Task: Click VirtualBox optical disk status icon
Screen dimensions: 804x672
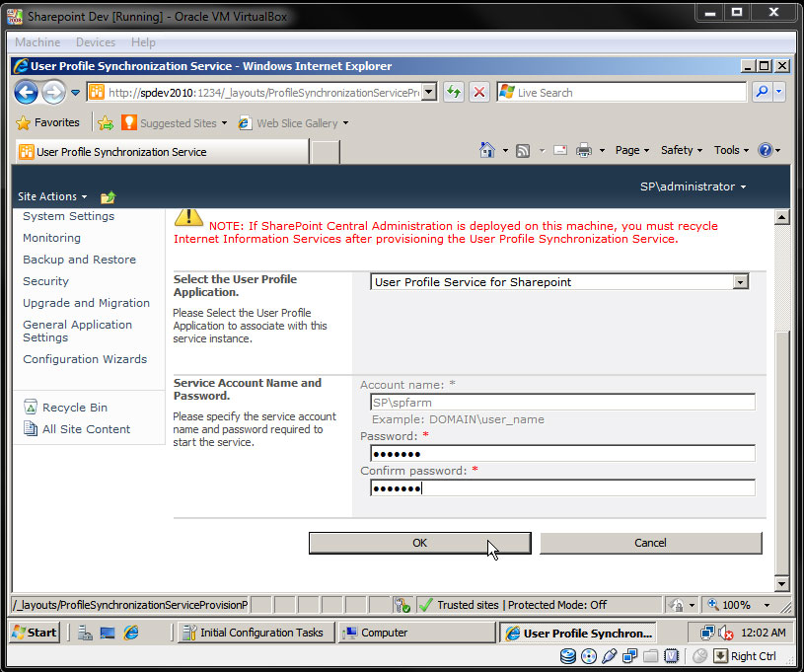Action: (589, 656)
